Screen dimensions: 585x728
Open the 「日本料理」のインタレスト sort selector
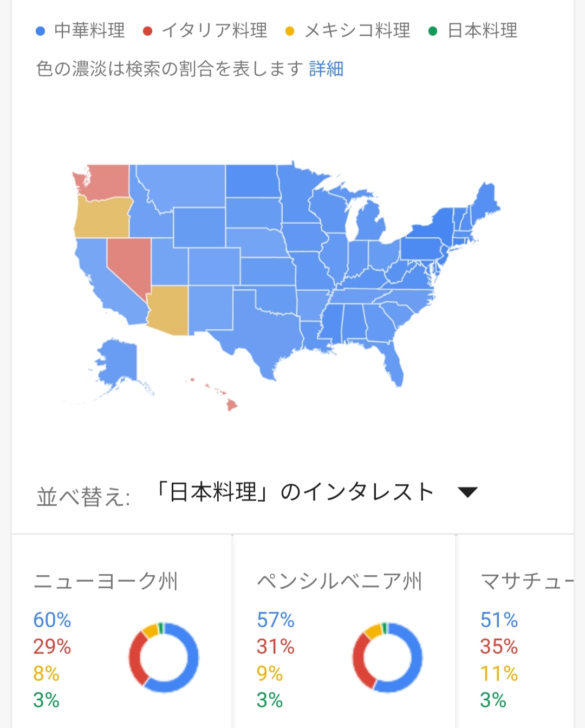[x=295, y=492]
